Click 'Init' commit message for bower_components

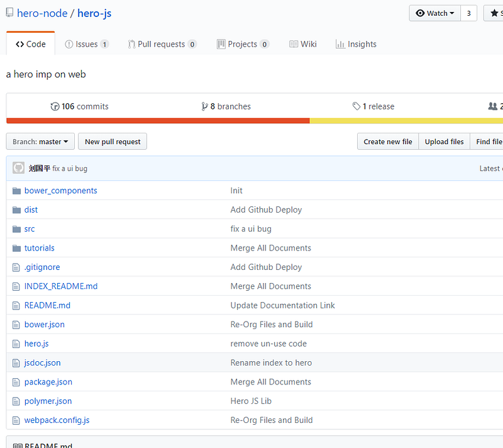pos(236,191)
